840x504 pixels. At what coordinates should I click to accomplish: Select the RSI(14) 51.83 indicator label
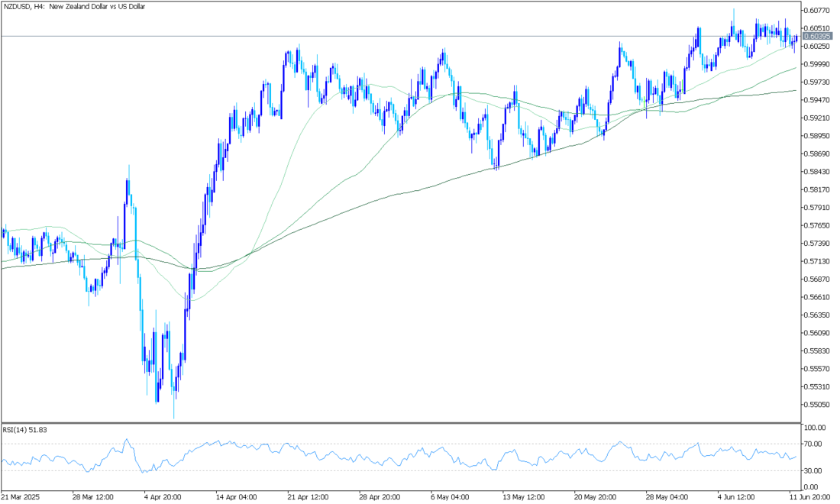[x=24, y=430]
